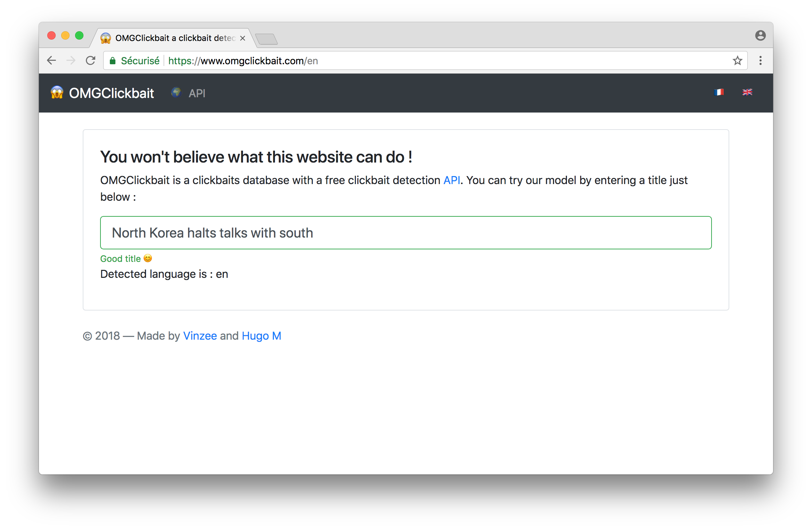Open API in the navigation bar
This screenshot has height=530, width=812.
pyautogui.click(x=197, y=93)
